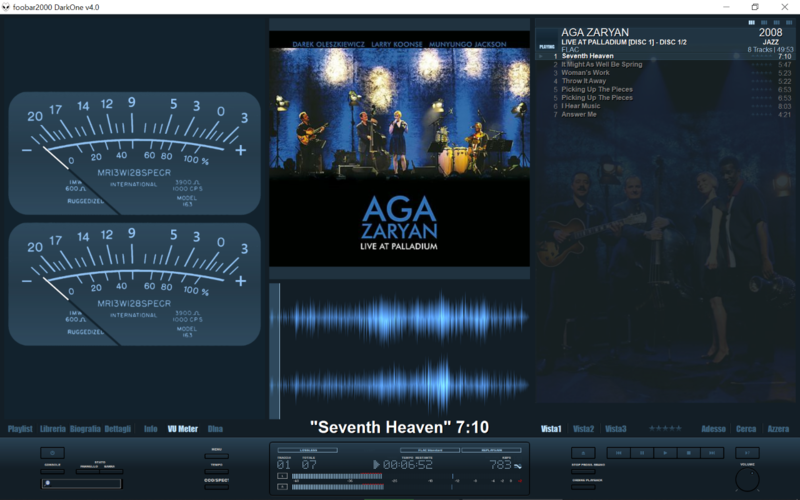This screenshot has height=500, width=800.
Task: Toggle the Ordine Playback button
Action: click(582, 487)
